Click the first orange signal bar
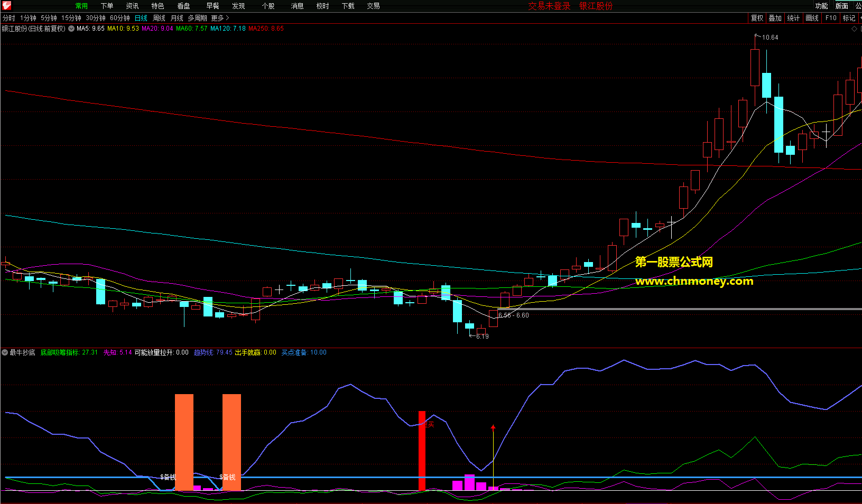This screenshot has height=504, width=862. tap(184, 442)
